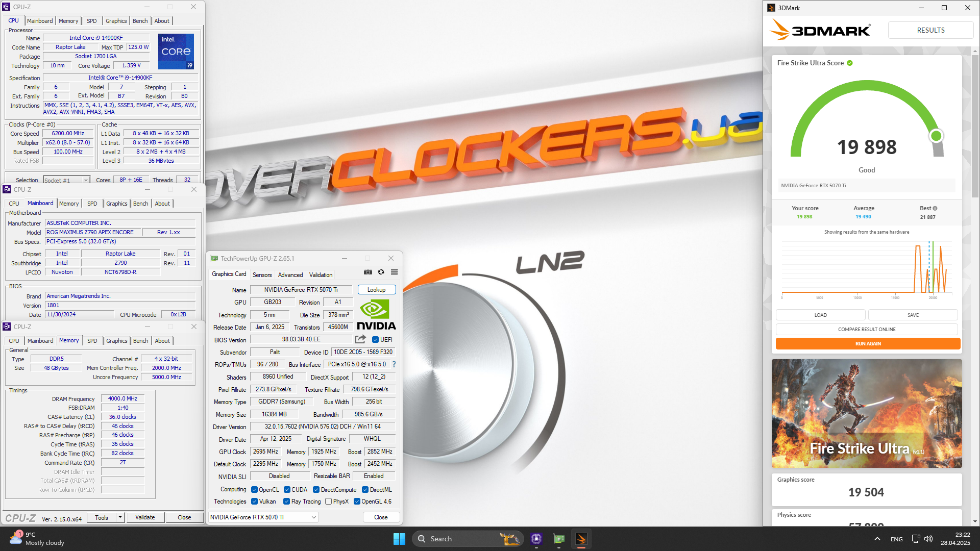980x551 pixels.
Task: Click the GPU-Z title bar app icon
Action: click(x=214, y=259)
